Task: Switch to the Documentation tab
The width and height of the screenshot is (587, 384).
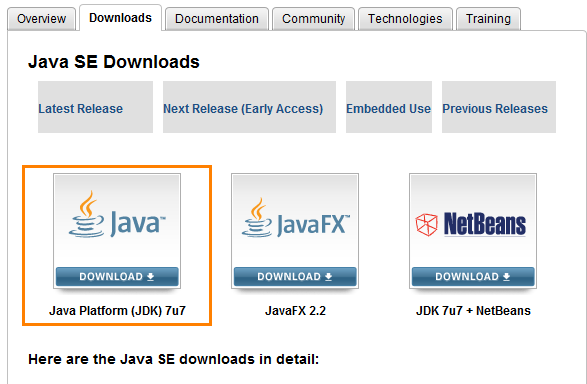Action: [217, 19]
